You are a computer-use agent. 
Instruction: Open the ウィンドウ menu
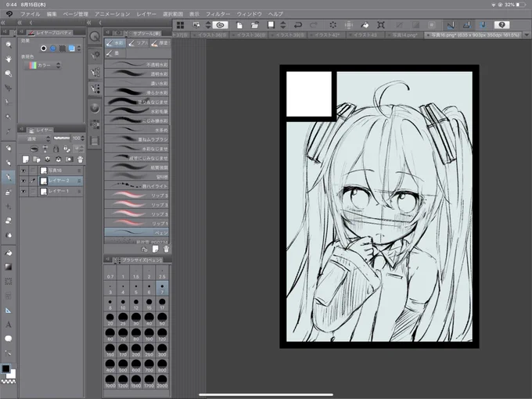(249, 14)
